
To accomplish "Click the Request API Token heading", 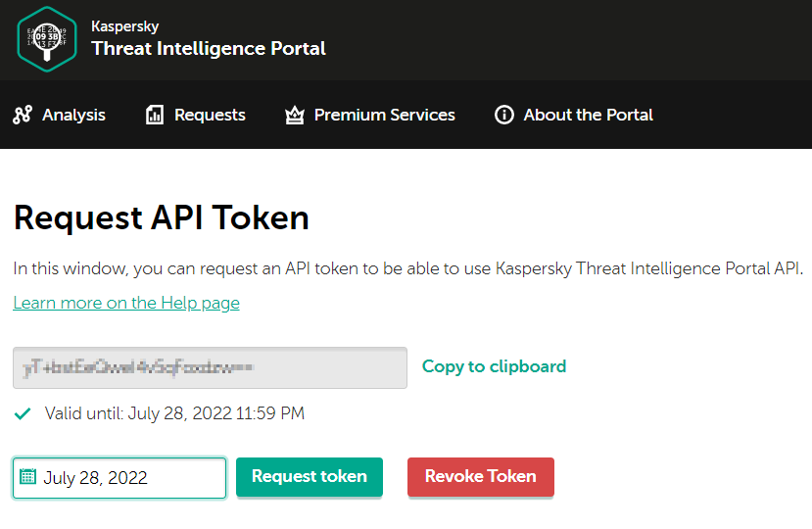I will [161, 217].
